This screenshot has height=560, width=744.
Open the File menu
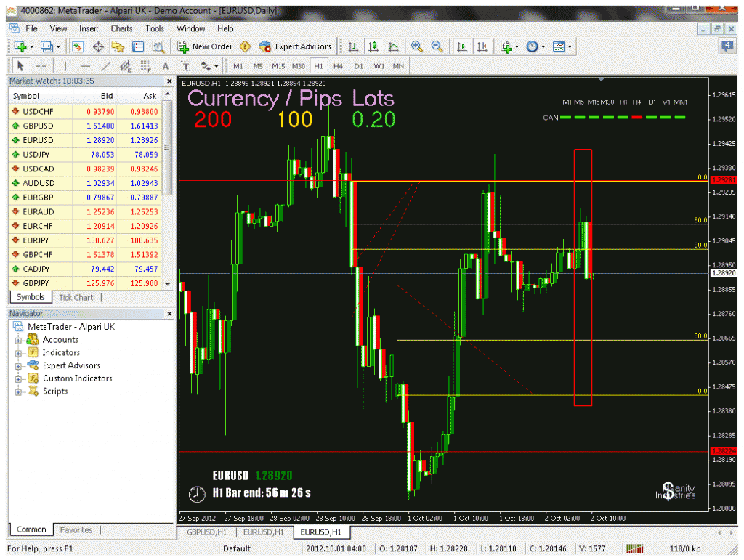click(x=31, y=28)
